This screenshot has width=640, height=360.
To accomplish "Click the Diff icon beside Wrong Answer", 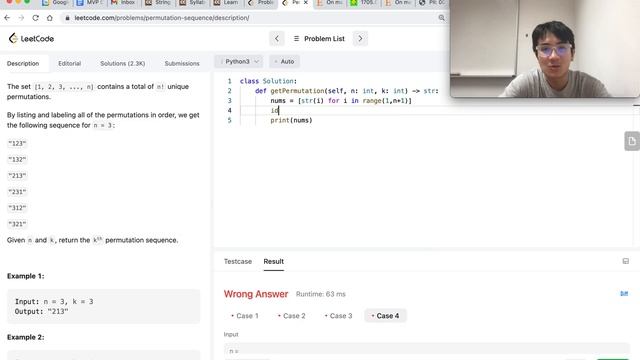I will click(x=624, y=293).
